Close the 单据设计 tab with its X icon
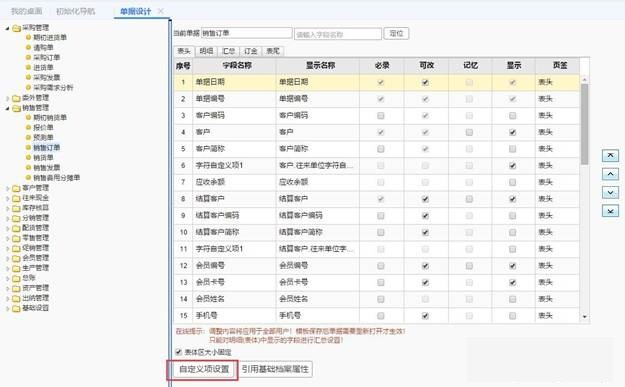 161,11
